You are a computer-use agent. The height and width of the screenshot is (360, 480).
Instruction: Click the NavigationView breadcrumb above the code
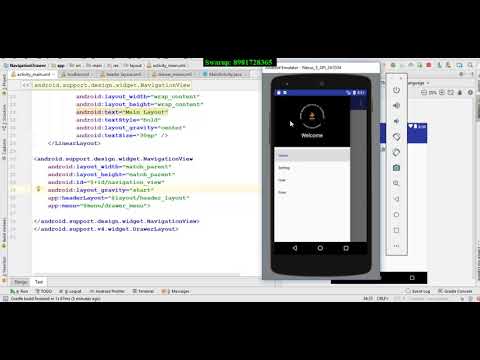coord(112,85)
